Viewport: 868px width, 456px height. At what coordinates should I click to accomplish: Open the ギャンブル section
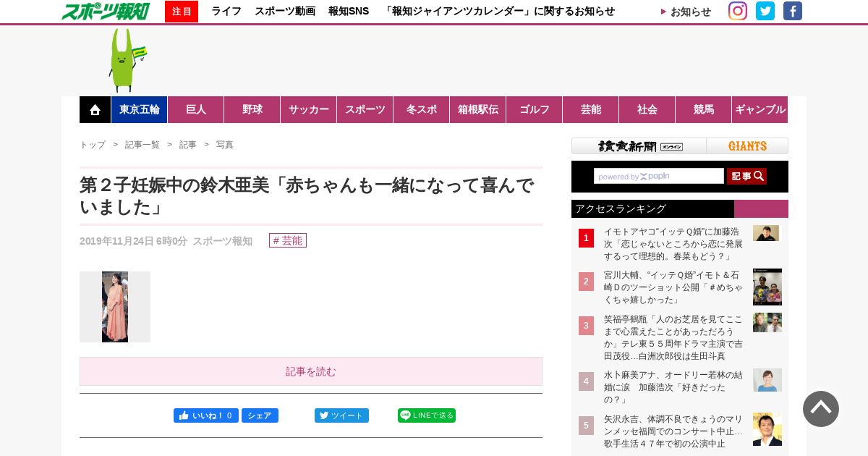click(x=760, y=110)
